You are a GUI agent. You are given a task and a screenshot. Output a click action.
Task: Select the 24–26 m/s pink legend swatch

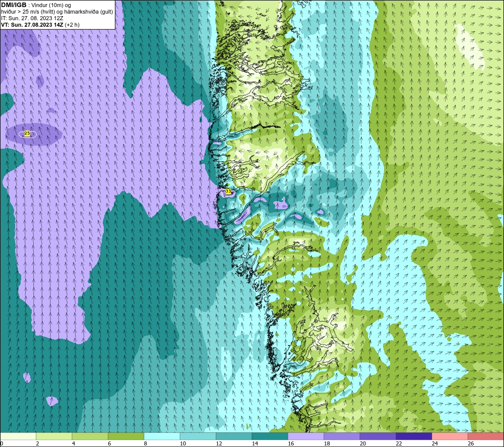click(450, 436)
